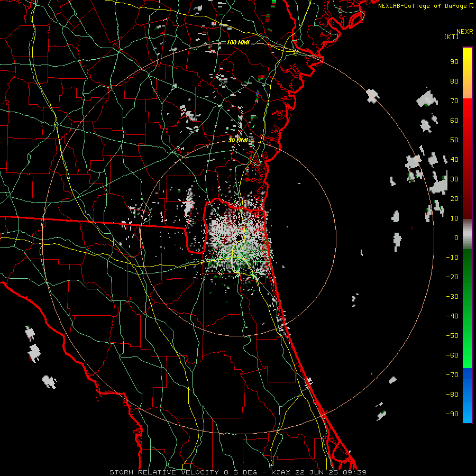Click the blue bottom segment of the color bar

pyautogui.click(x=467, y=395)
